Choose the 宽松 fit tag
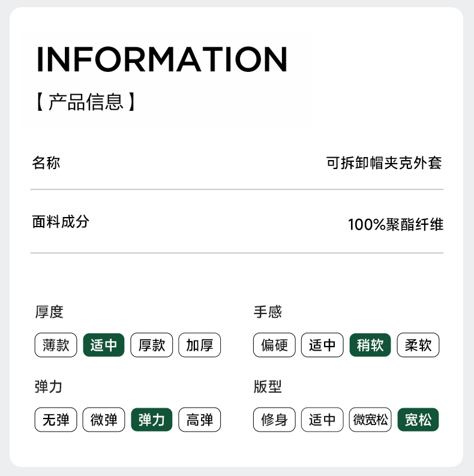 click(418, 420)
